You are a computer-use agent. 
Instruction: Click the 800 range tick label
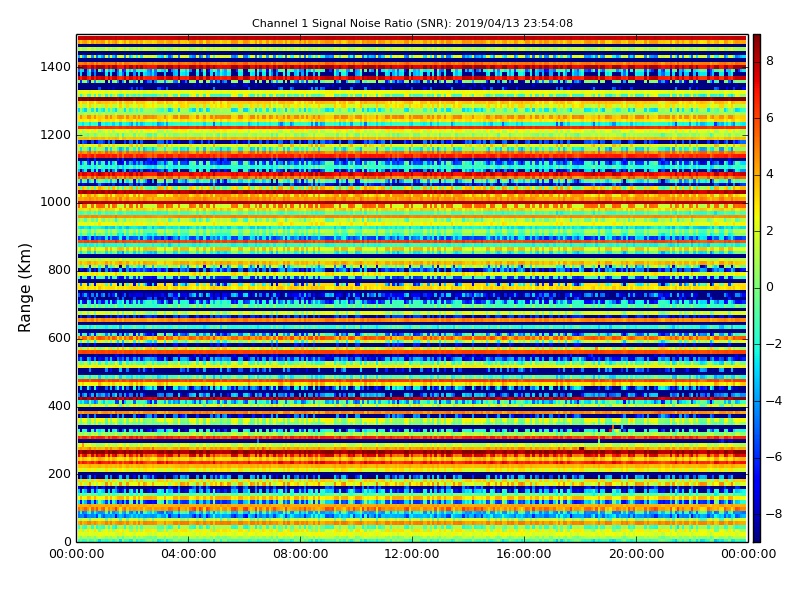point(59,270)
